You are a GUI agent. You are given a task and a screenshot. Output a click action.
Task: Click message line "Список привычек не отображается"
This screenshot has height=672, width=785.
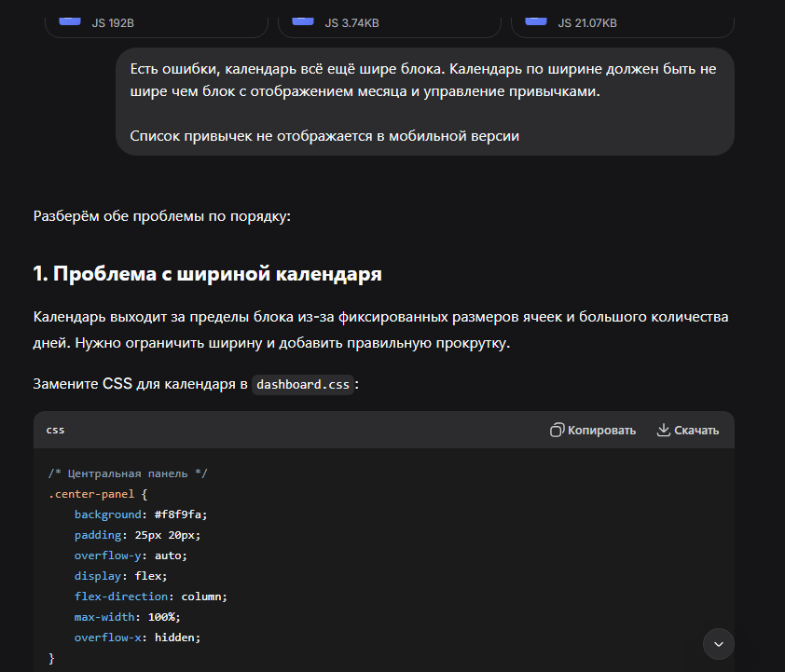coord(324,135)
